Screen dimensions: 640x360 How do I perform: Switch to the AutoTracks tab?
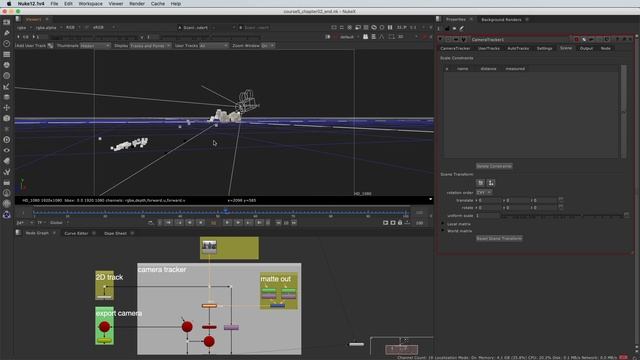coord(518,49)
